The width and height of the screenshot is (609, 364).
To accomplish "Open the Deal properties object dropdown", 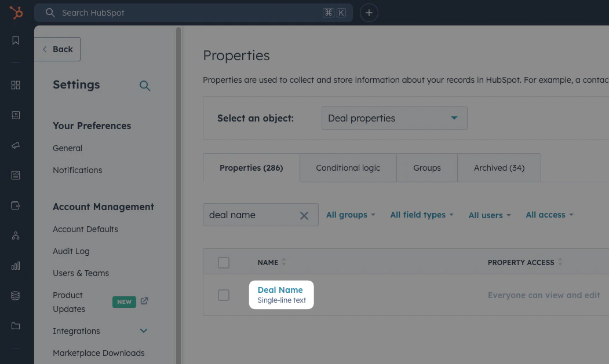I will click(x=394, y=117).
